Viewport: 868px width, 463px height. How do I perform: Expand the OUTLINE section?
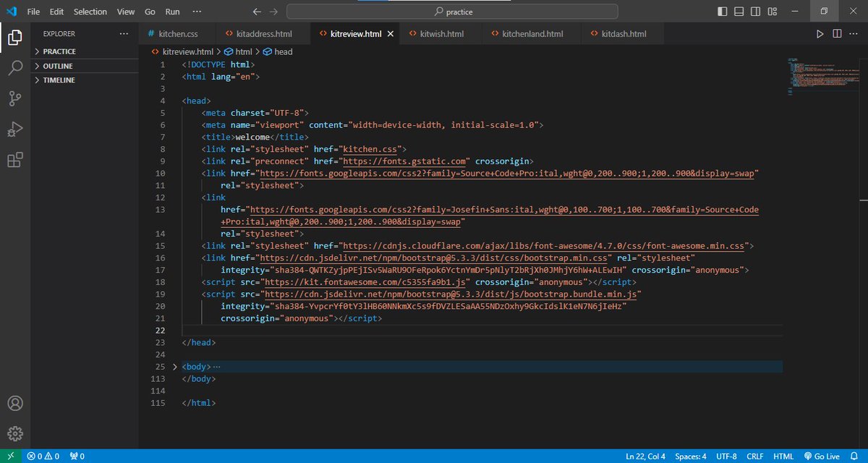84,66
